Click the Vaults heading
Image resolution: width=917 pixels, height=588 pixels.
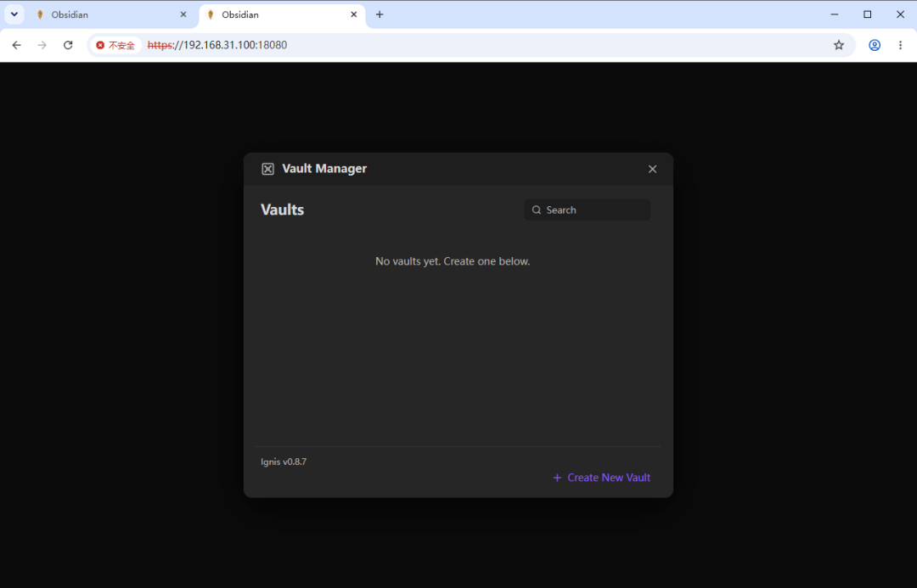tap(283, 210)
